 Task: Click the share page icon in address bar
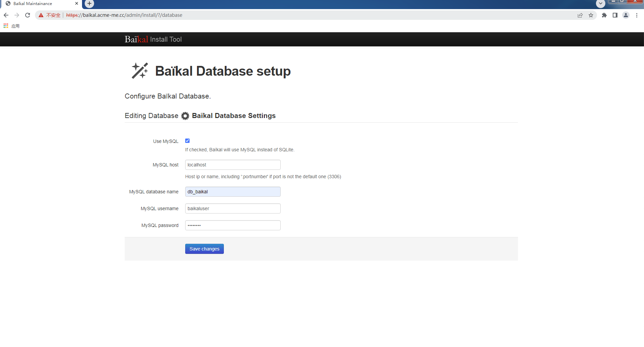point(580,15)
